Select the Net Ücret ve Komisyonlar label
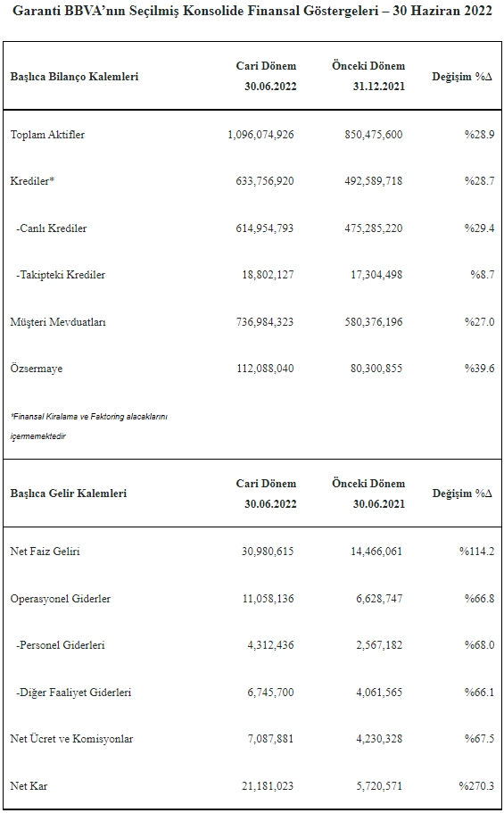The image size is (504, 813). (x=71, y=739)
